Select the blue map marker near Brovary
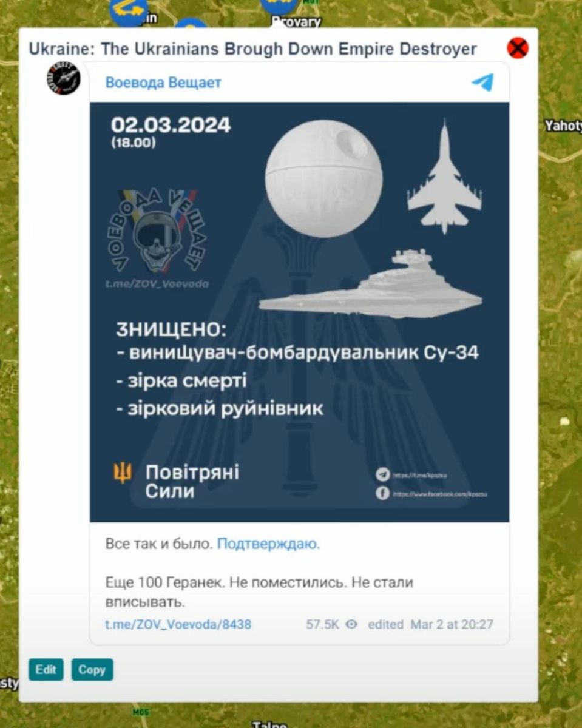The width and height of the screenshot is (582, 728). 280,5
